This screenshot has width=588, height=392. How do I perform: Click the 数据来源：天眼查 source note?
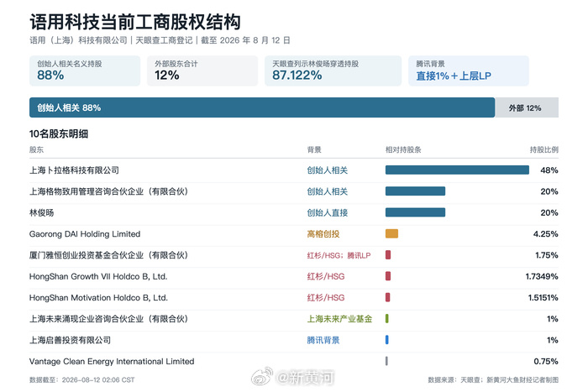[x=493, y=379]
